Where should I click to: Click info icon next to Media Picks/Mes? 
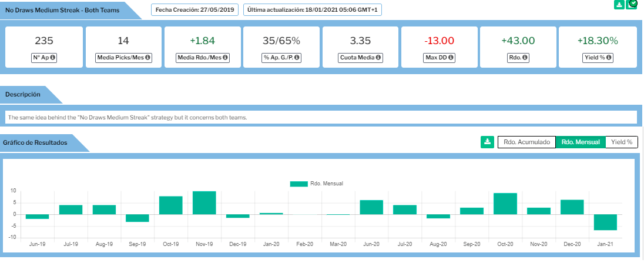(x=147, y=58)
